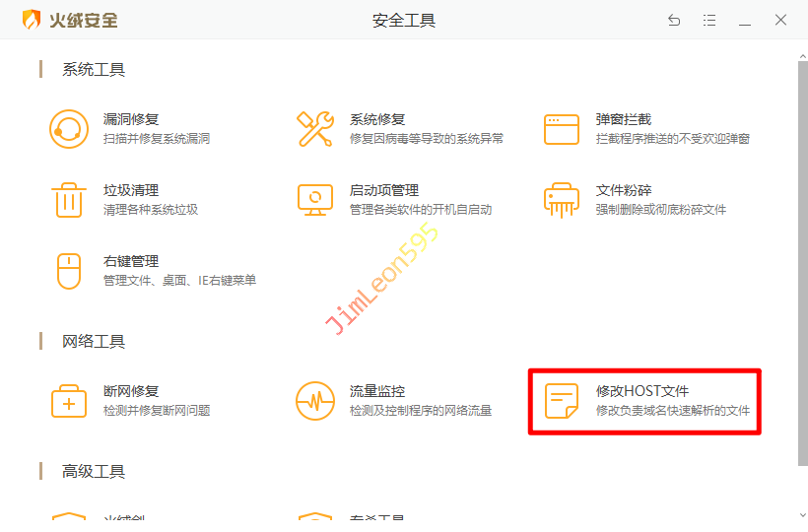Click the 流量监控 title label

(377, 391)
